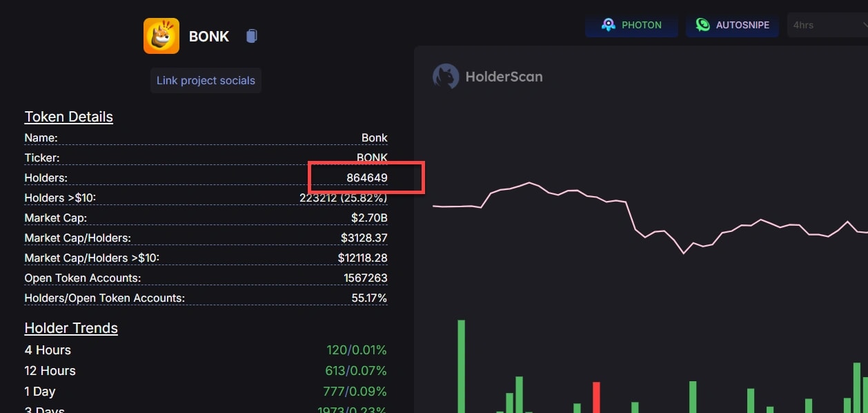Click the 1 Day trend value 777/0.09%
This screenshot has height=413, width=868.
[x=355, y=391]
